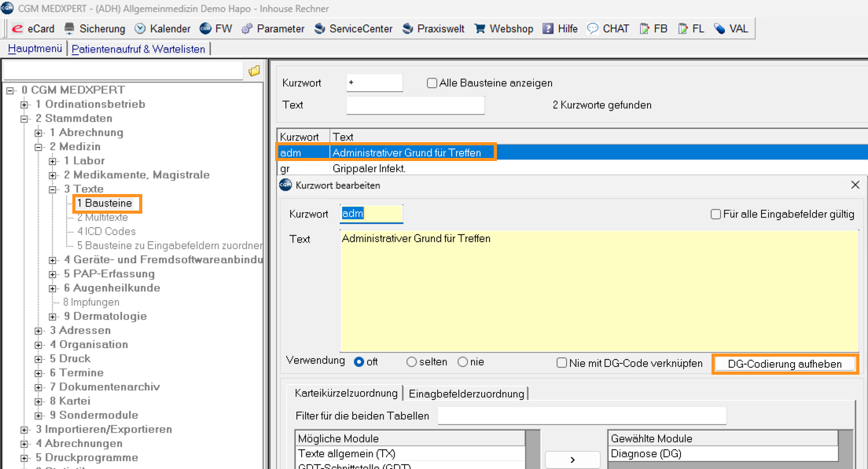Select the 'selten' usage radio button

tap(411, 362)
